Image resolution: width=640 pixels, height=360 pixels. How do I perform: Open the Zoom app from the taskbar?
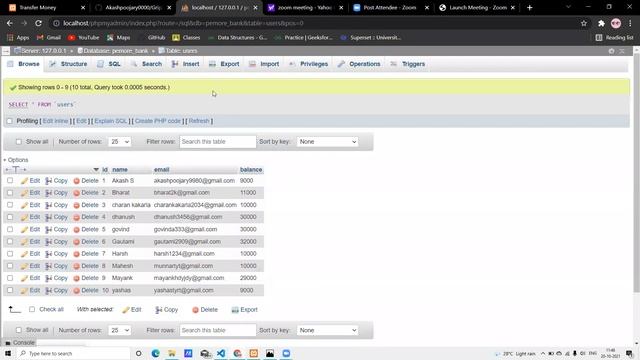point(286,353)
